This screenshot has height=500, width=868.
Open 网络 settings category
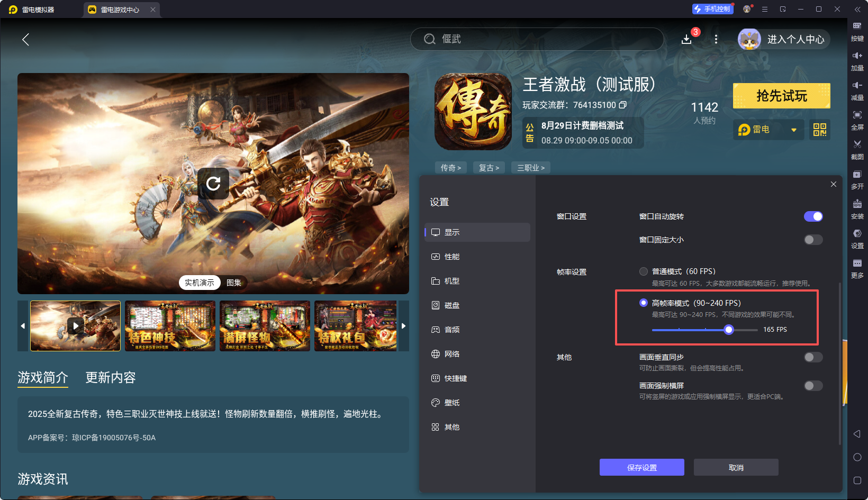(x=477, y=354)
